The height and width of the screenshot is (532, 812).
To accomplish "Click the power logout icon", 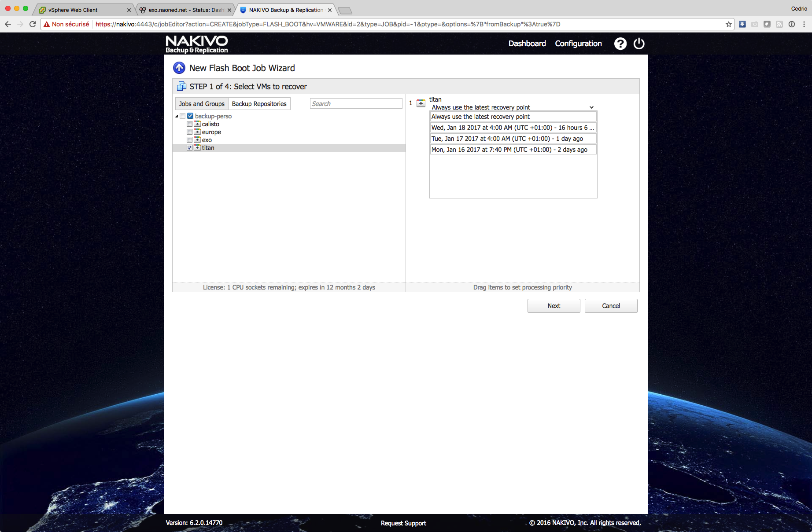I will coord(639,44).
